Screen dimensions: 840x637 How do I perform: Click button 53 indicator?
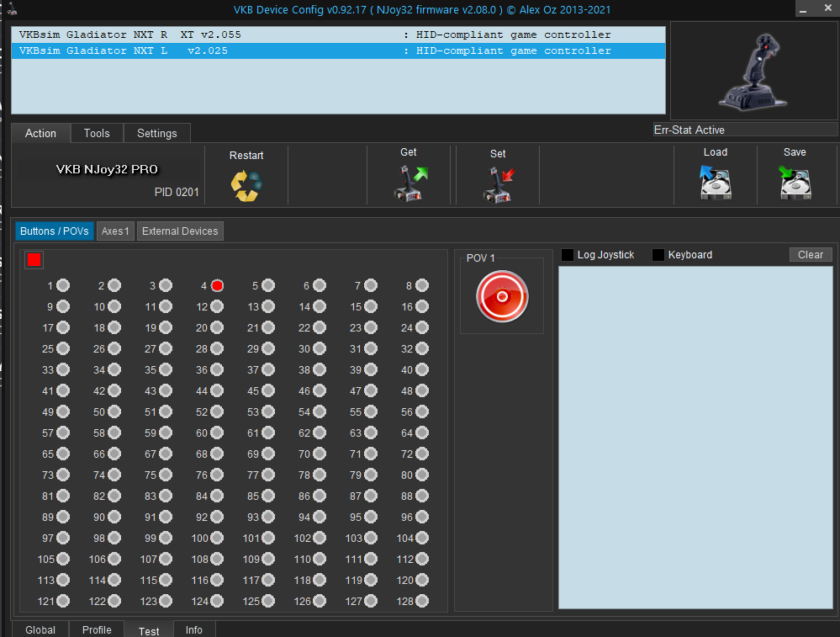pyautogui.click(x=268, y=411)
